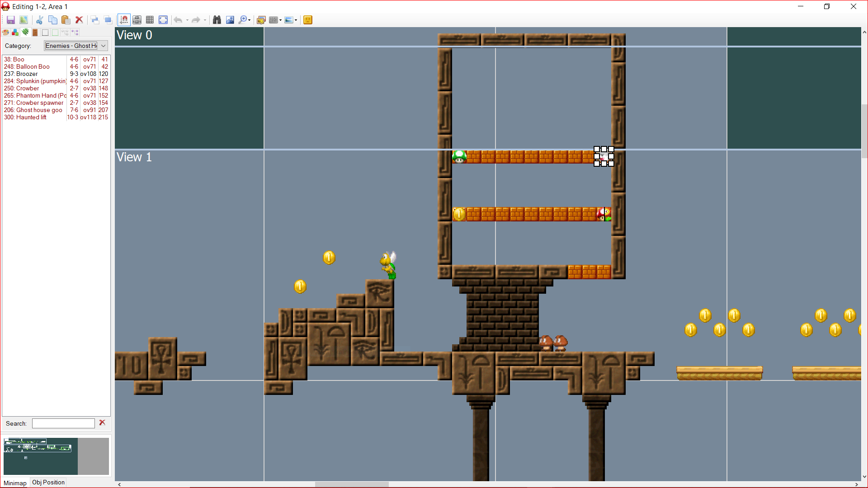This screenshot has width=868, height=488.
Task: Click the magnifier zoom icon
Action: 243,20
